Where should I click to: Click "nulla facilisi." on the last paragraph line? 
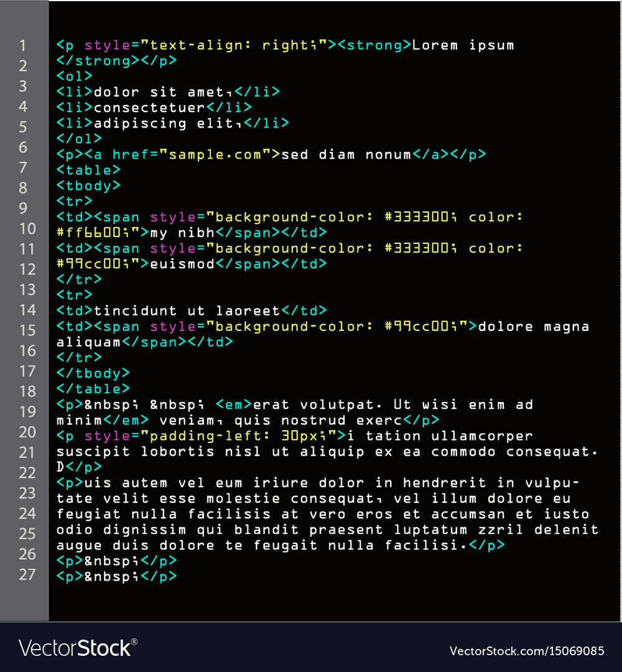[x=397, y=545]
